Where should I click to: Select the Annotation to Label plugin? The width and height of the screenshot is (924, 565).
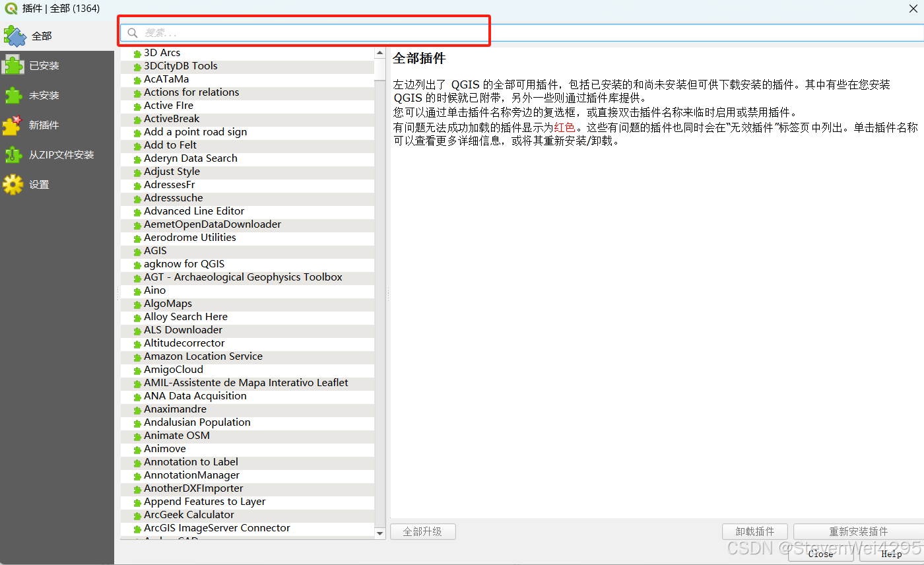[x=247, y=462]
